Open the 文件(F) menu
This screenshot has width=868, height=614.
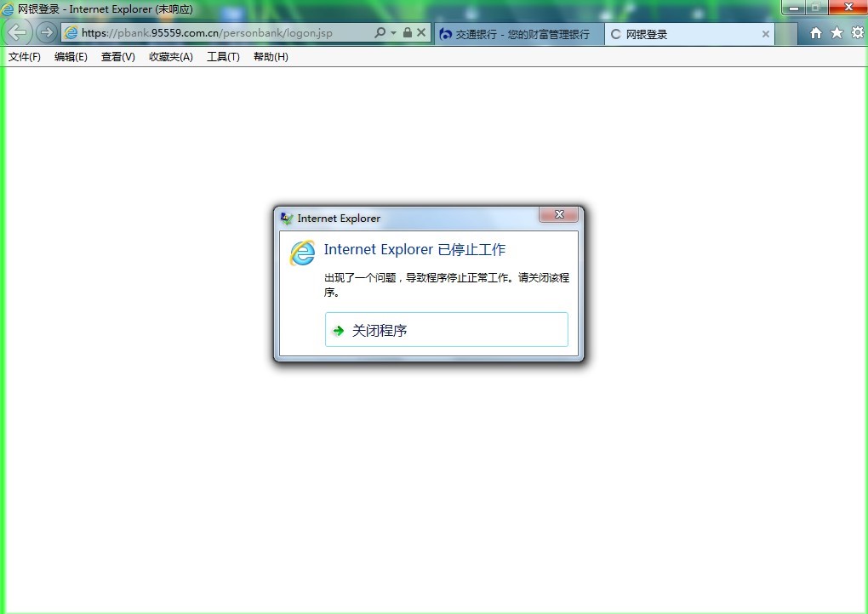point(25,57)
